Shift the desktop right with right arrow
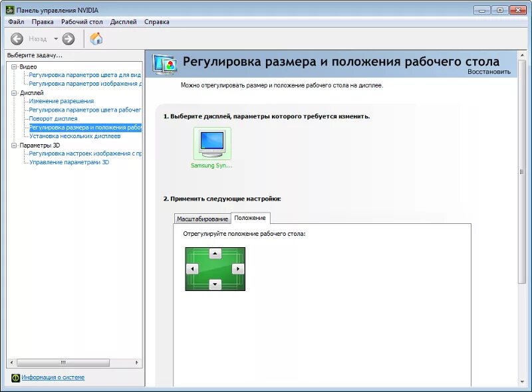The width and height of the screenshot is (532, 392). (237, 269)
